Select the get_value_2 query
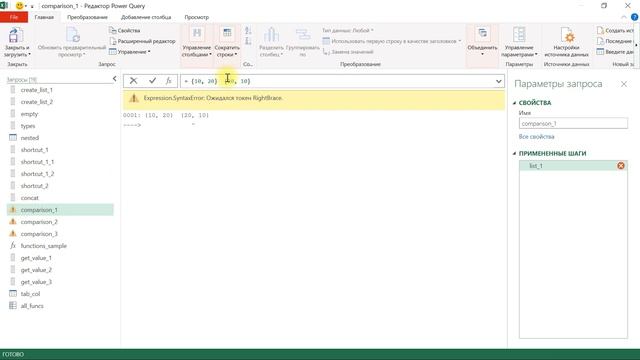Viewport: 640px width, 360px height. pos(60,270)
